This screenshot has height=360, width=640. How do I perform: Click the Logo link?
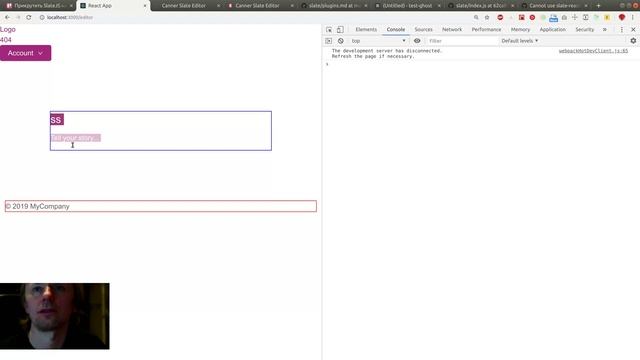click(8, 29)
